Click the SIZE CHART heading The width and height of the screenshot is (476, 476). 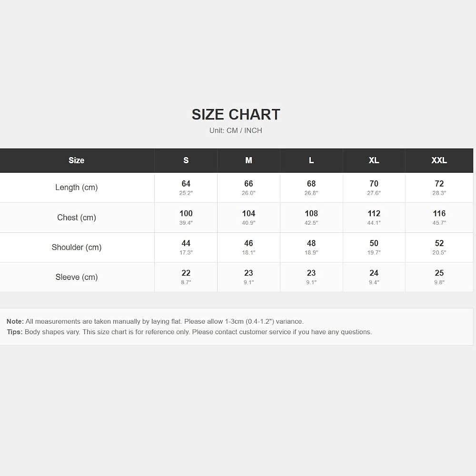point(236,114)
